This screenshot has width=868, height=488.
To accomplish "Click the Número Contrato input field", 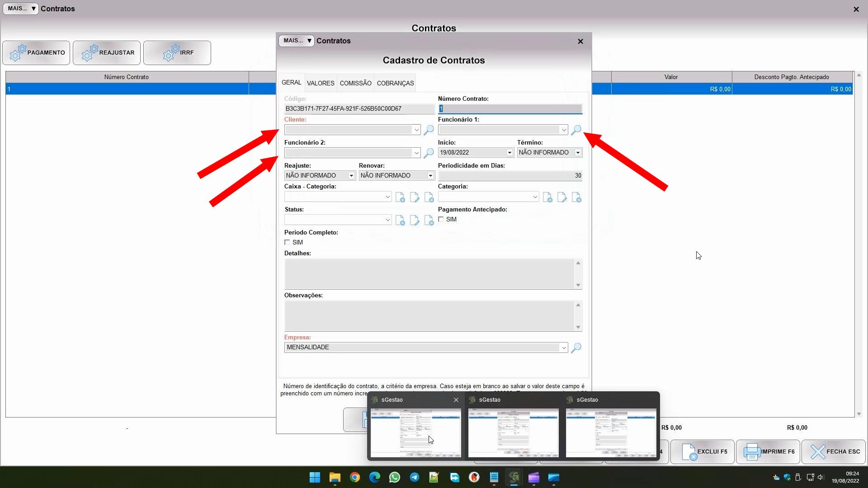I will (x=510, y=109).
